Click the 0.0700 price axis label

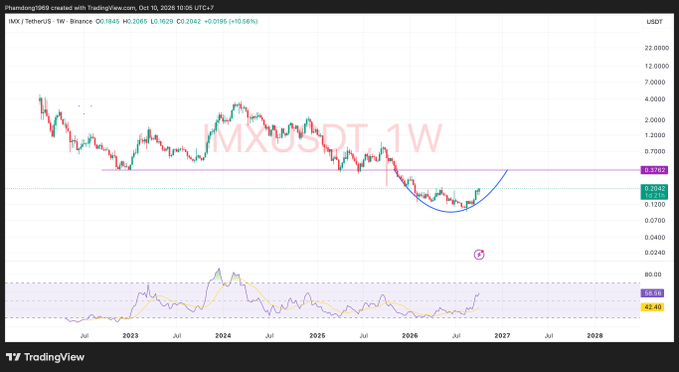pos(655,221)
